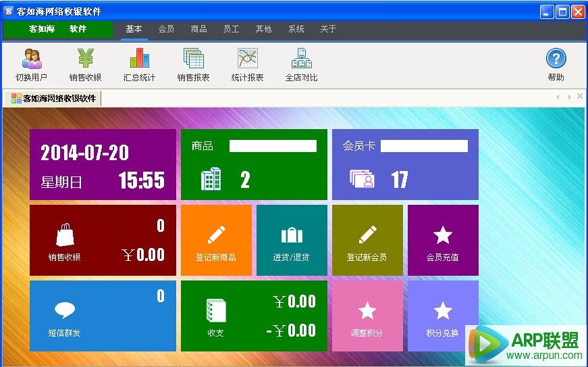Click the white search field beside 会员卡
Viewport: 588px width, 367px height.
coord(424,146)
